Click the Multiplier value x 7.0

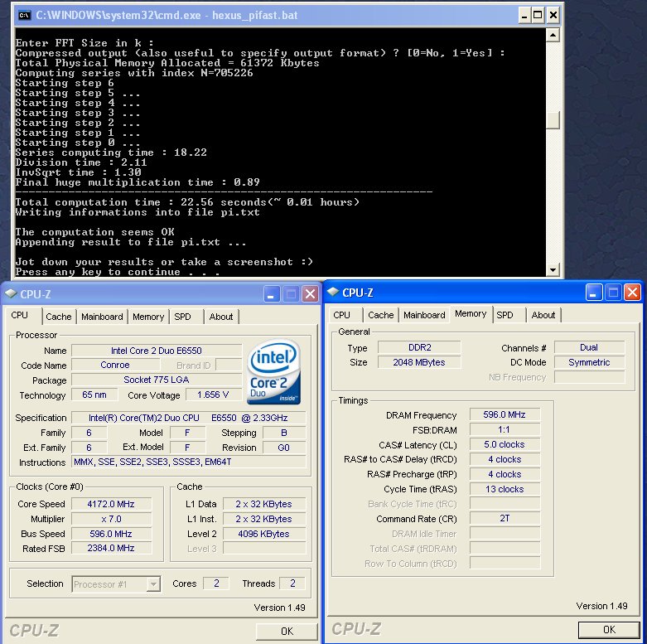click(x=111, y=519)
